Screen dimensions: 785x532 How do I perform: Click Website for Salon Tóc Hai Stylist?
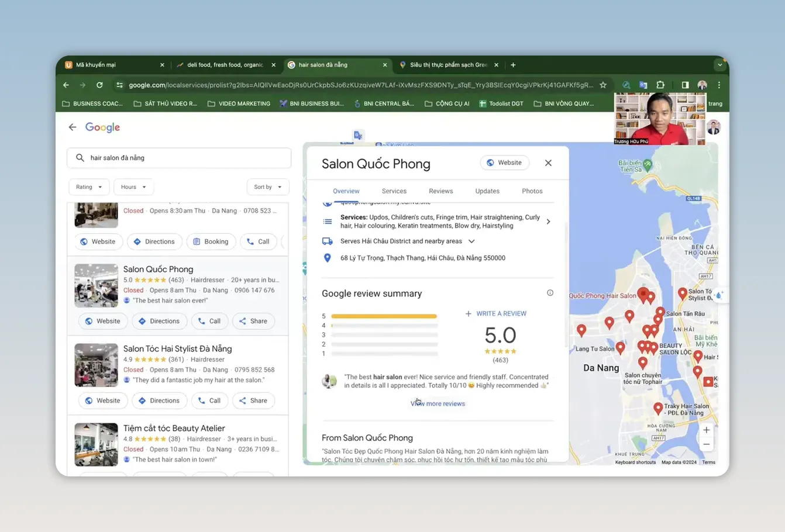(102, 400)
